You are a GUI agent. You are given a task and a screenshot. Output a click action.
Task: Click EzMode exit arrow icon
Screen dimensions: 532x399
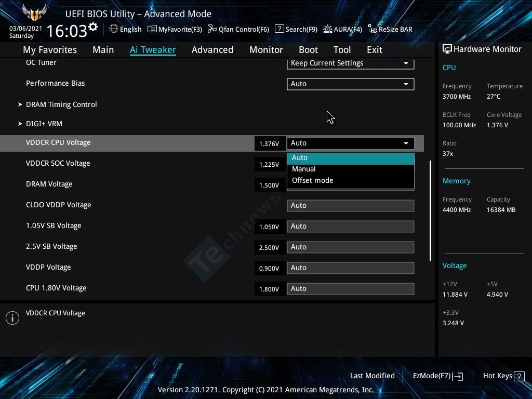tap(458, 376)
